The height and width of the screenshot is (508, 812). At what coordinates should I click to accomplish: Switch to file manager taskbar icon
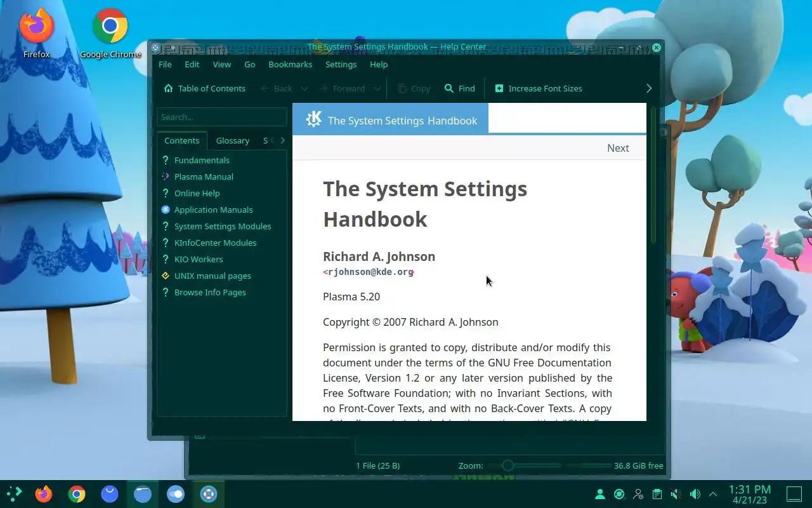(143, 493)
